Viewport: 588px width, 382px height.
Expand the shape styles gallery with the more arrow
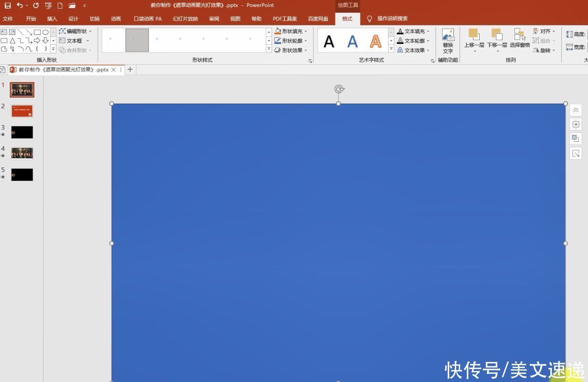tap(269, 50)
